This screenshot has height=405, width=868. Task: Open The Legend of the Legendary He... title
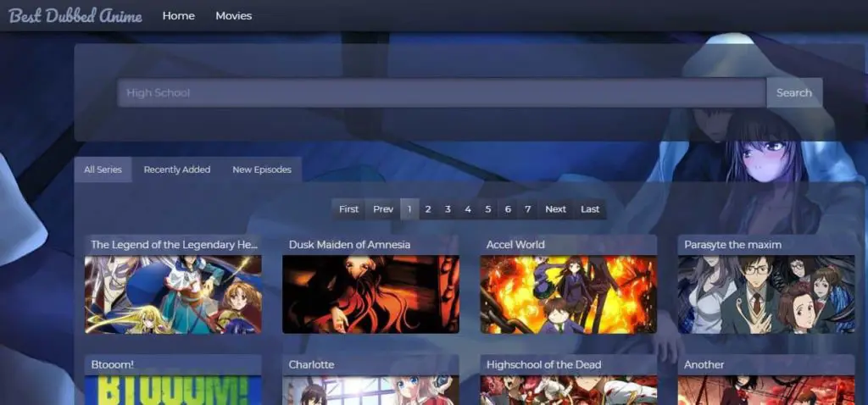[175, 245]
